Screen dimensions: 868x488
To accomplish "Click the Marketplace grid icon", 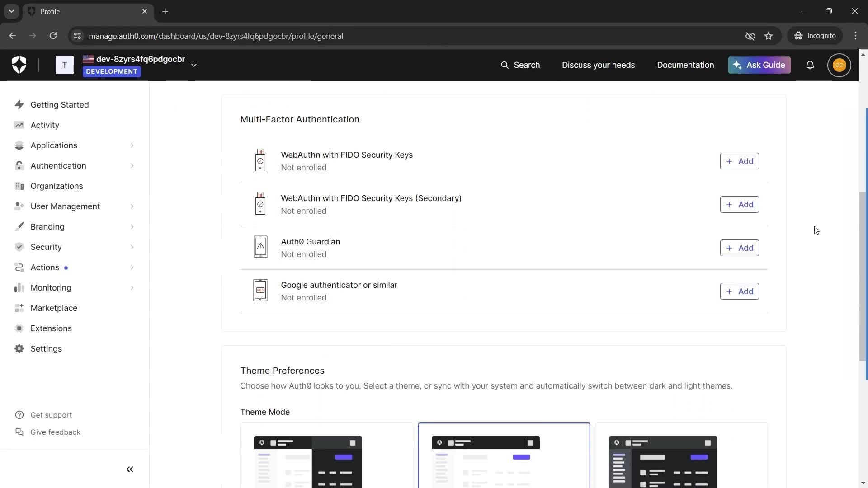I will (19, 308).
